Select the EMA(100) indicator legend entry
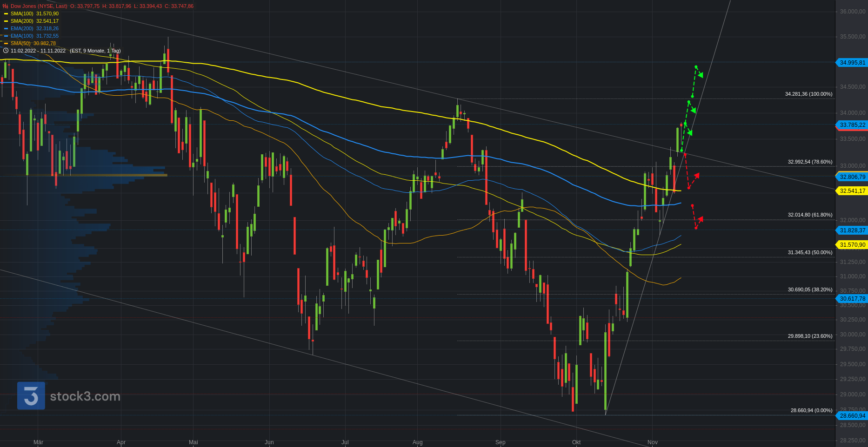868x447 pixels. click(x=34, y=36)
